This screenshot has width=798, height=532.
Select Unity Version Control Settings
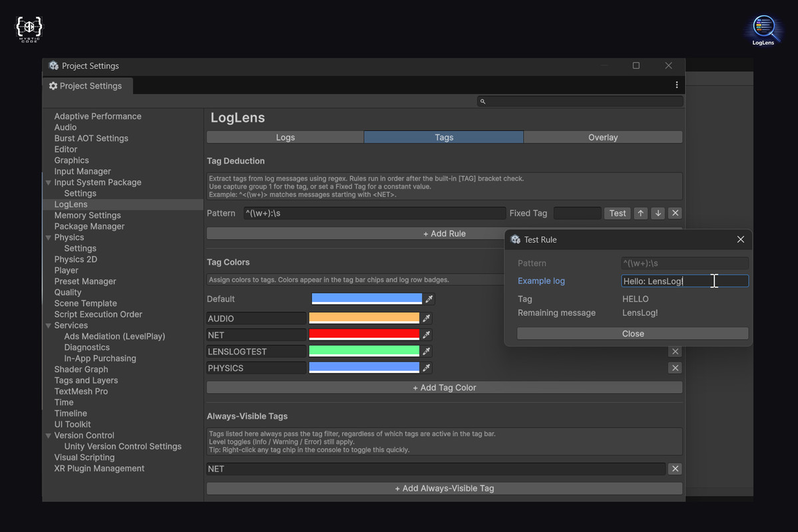(x=122, y=447)
